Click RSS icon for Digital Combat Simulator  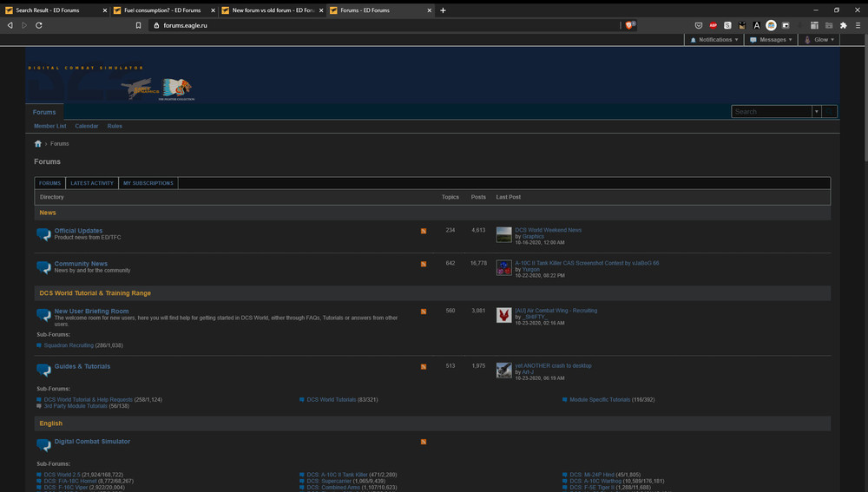coord(424,443)
